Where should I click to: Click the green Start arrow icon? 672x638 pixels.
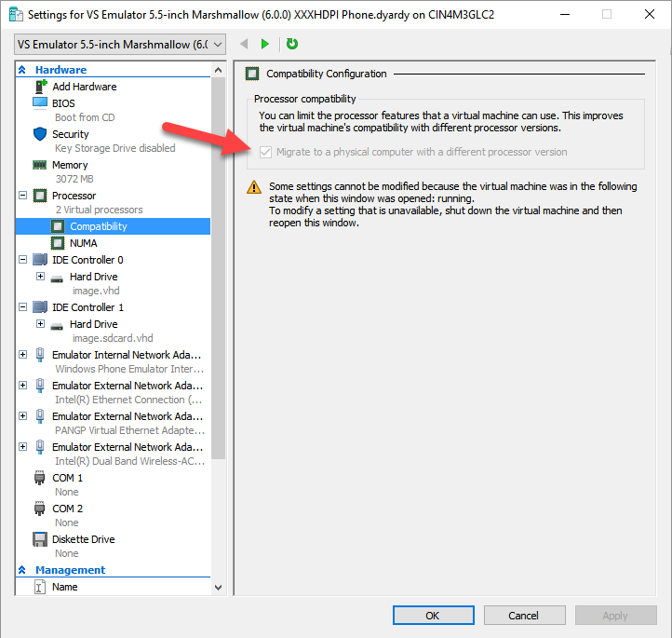click(x=265, y=44)
